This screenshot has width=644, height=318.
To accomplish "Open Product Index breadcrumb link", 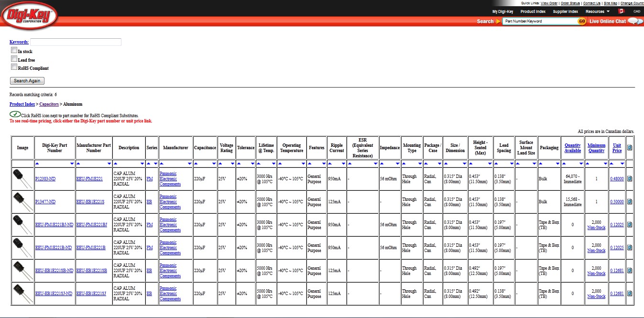I will point(22,104).
